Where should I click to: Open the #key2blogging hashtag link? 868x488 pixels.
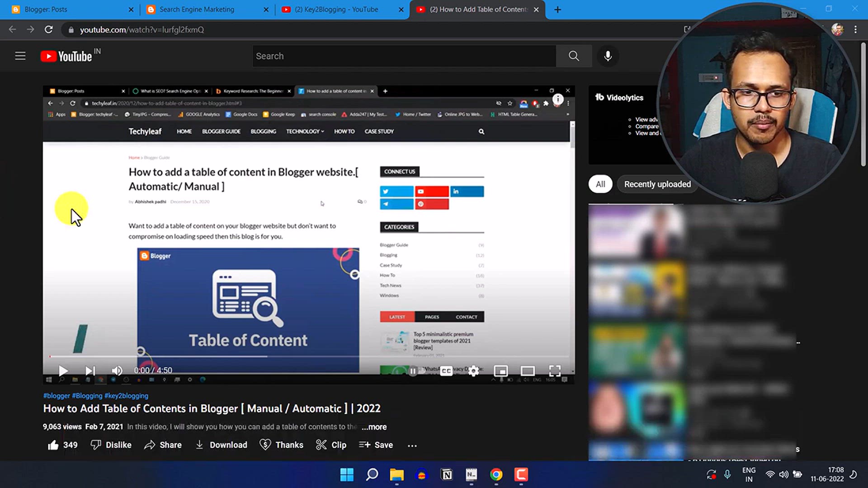point(126,396)
